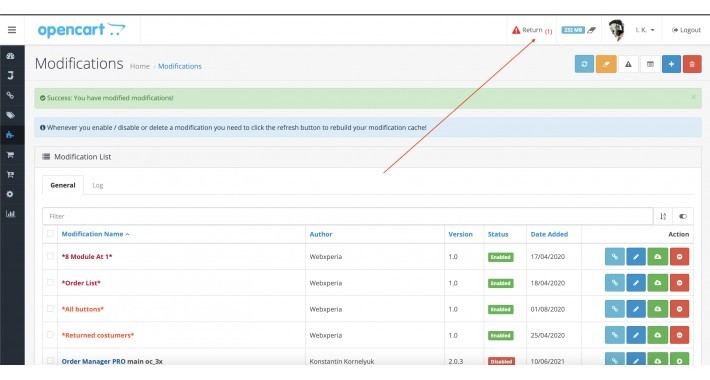Click the opencart logo
This screenshot has width=710, height=380.
(x=82, y=30)
